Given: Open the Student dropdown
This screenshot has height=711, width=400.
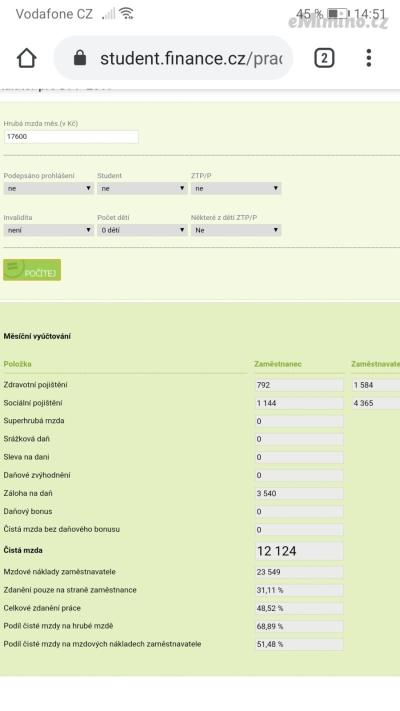Looking at the screenshot, I should pyautogui.click(x=142, y=188).
